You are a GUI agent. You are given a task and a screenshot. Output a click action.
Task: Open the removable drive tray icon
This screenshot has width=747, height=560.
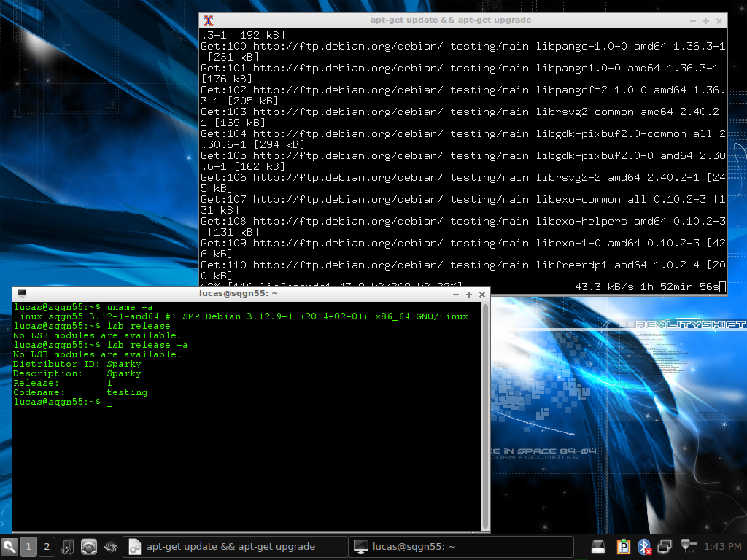[x=598, y=547]
